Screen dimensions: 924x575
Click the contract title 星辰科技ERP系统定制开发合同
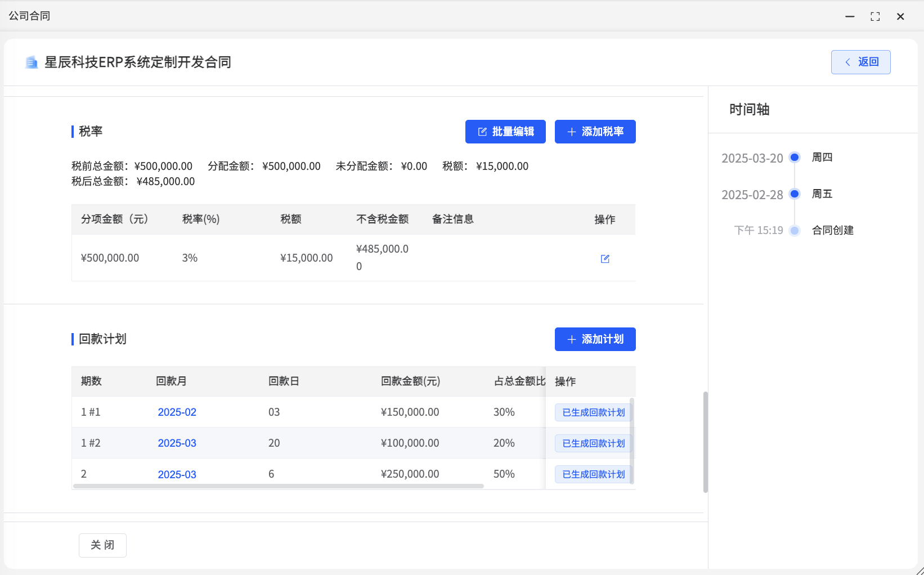tap(138, 62)
